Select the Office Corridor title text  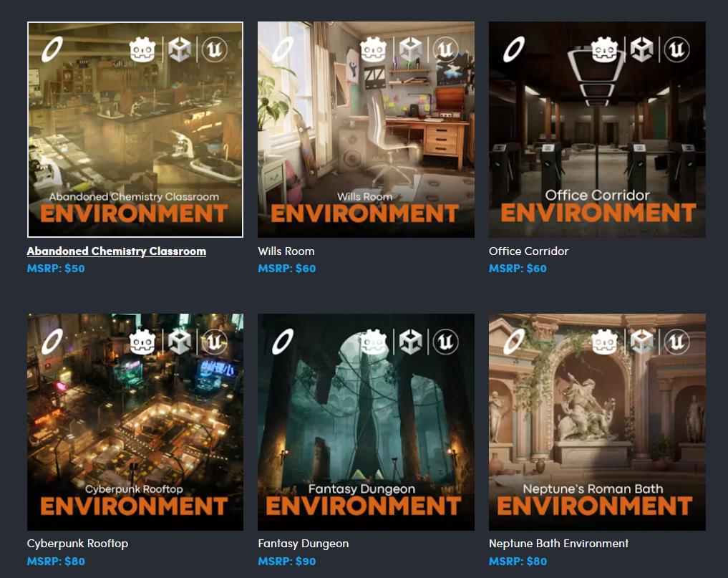coord(528,251)
